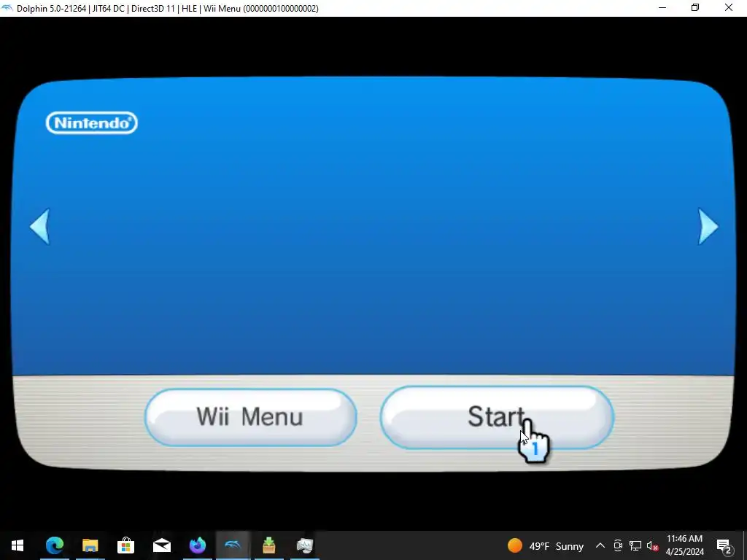Launch Microsoft Edge from the taskbar
This screenshot has height=560, width=747.
[x=54, y=545]
